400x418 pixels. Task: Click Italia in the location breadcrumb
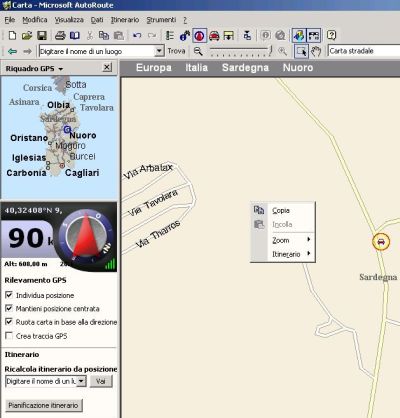pos(197,68)
